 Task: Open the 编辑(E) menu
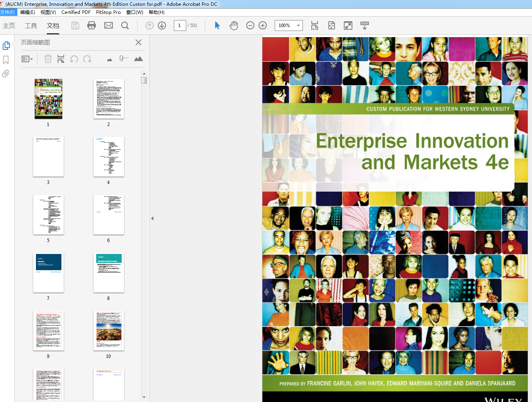[27, 12]
